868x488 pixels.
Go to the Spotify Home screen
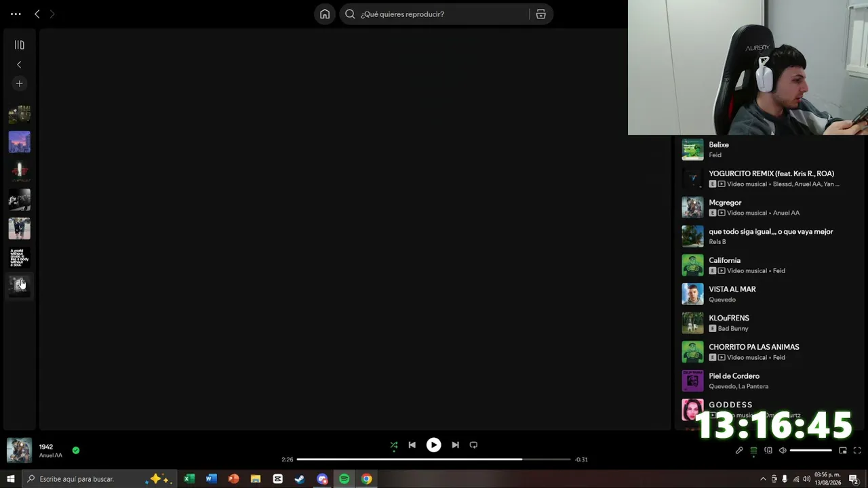pos(325,14)
